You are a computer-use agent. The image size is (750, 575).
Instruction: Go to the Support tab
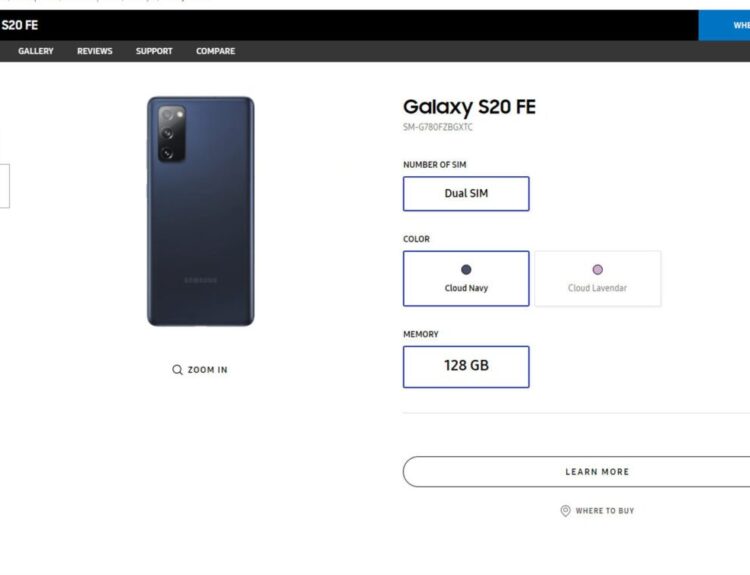point(154,51)
